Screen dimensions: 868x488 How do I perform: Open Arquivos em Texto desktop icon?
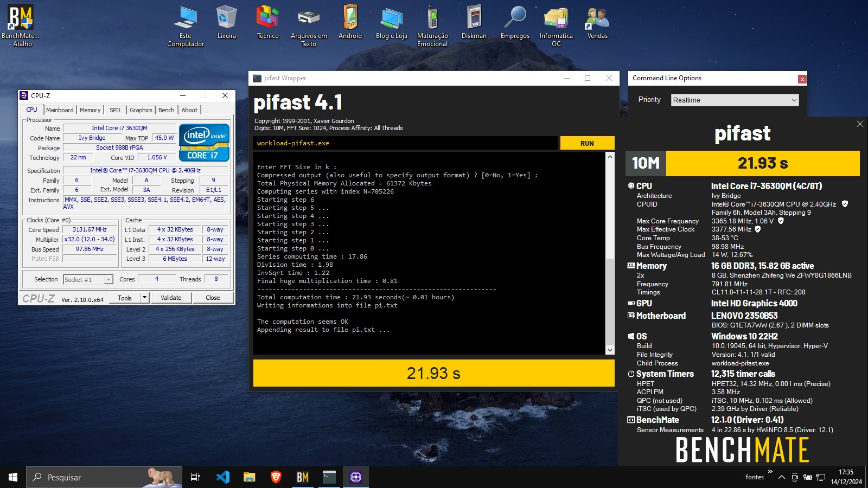pos(309,25)
